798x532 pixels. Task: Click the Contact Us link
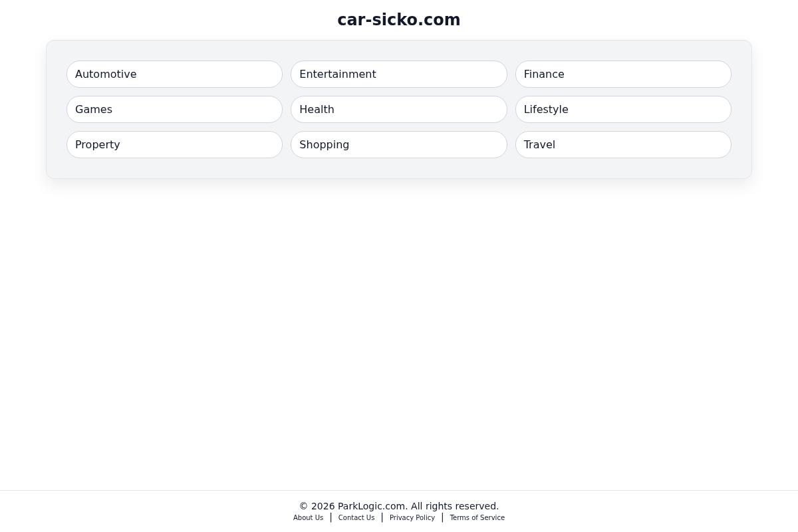(x=356, y=517)
